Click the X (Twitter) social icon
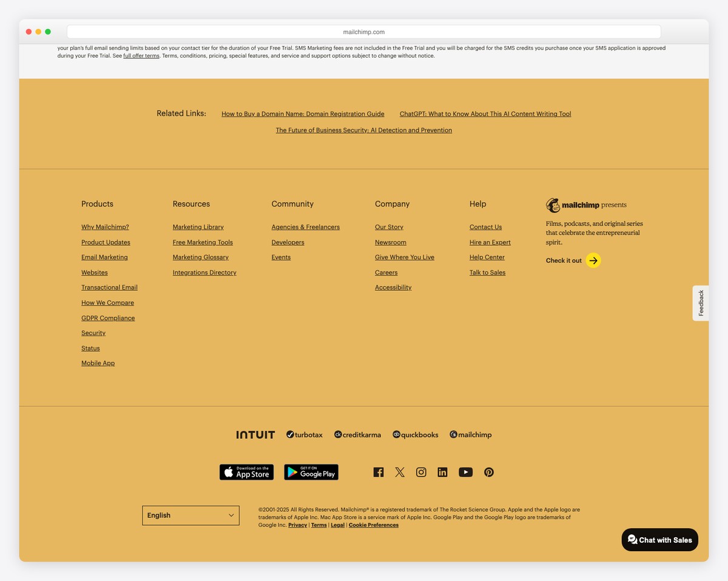 (399, 472)
